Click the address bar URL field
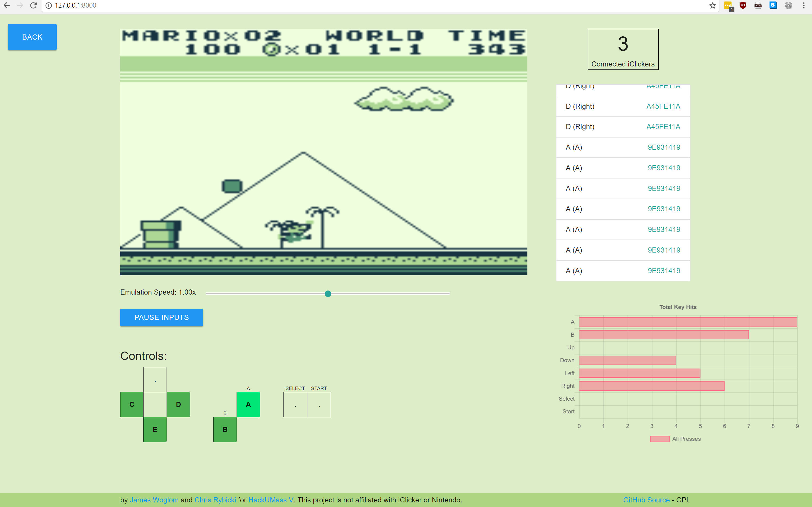 369,5
